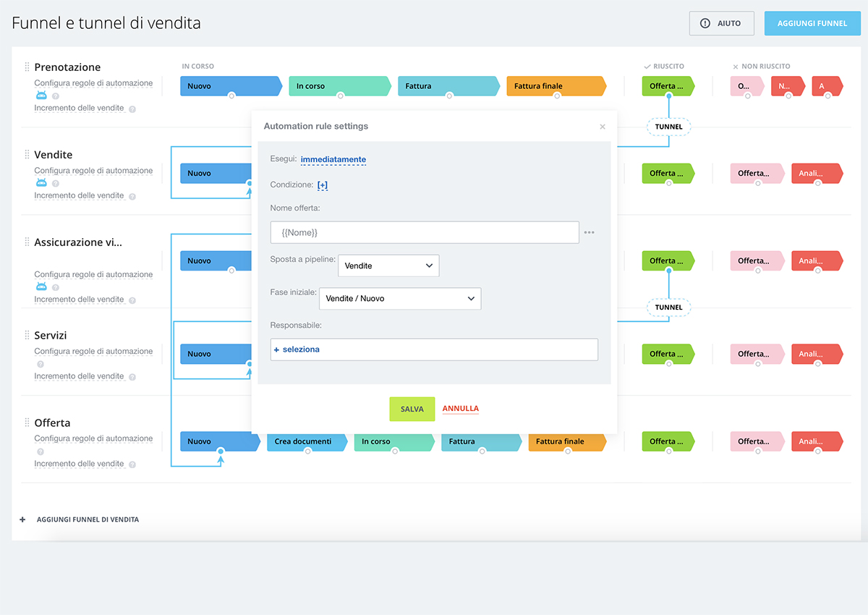Click the tunnel dot on Prenotazione green Offerta stage
The width and height of the screenshot is (868, 615).
point(669,96)
